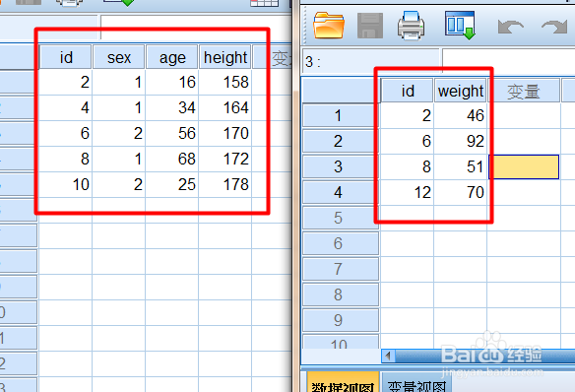
Task: Click the grayed-out Save floppy disk icon
Action: coord(370,26)
